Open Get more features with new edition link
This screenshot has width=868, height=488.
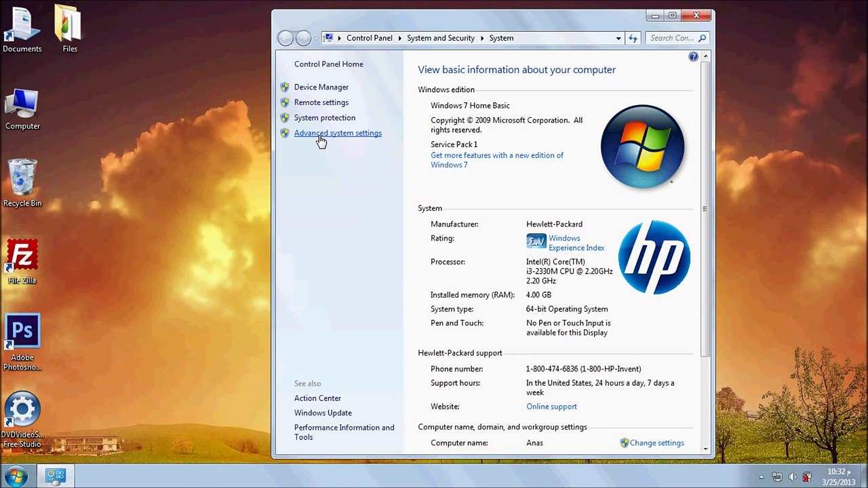pos(497,160)
